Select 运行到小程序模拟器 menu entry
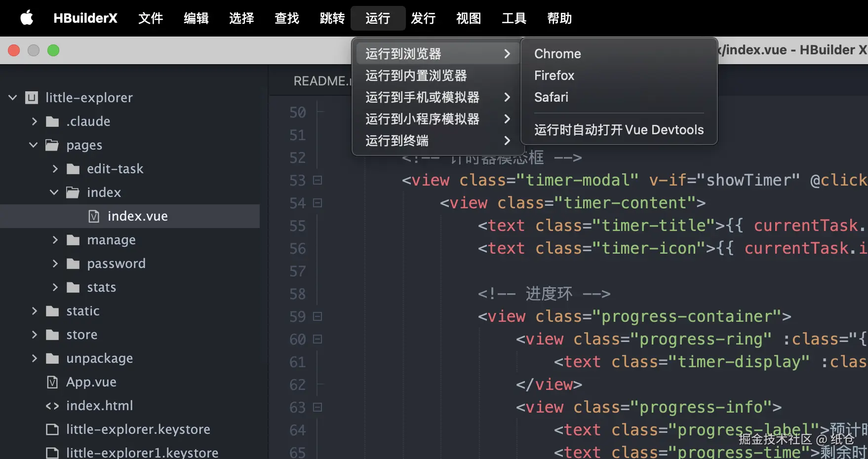The image size is (868, 459). coord(437,119)
